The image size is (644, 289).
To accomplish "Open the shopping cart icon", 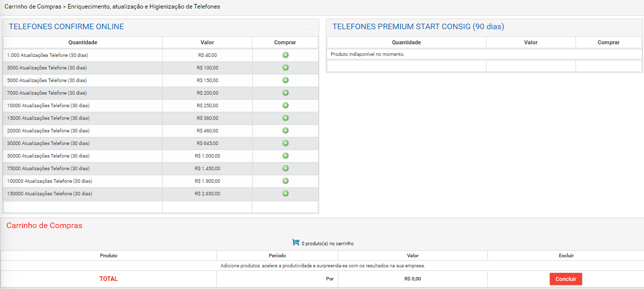I will [x=296, y=243].
